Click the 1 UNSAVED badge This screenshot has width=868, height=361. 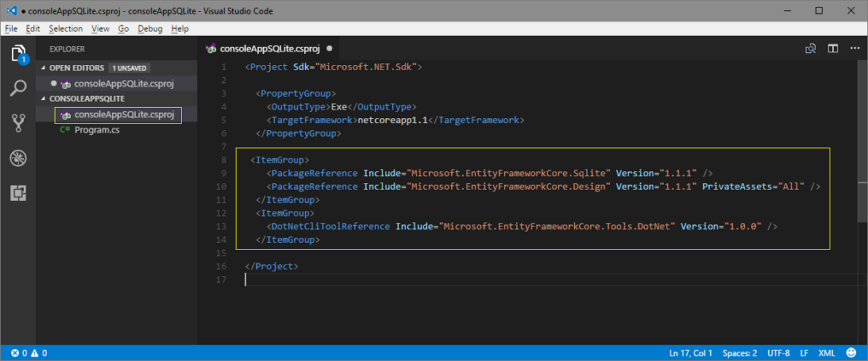(x=129, y=68)
